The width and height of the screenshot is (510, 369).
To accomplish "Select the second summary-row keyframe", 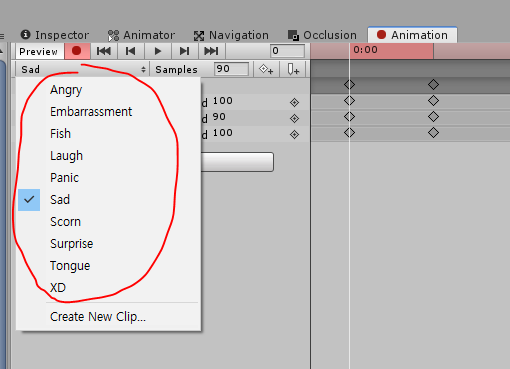I will (x=433, y=85).
